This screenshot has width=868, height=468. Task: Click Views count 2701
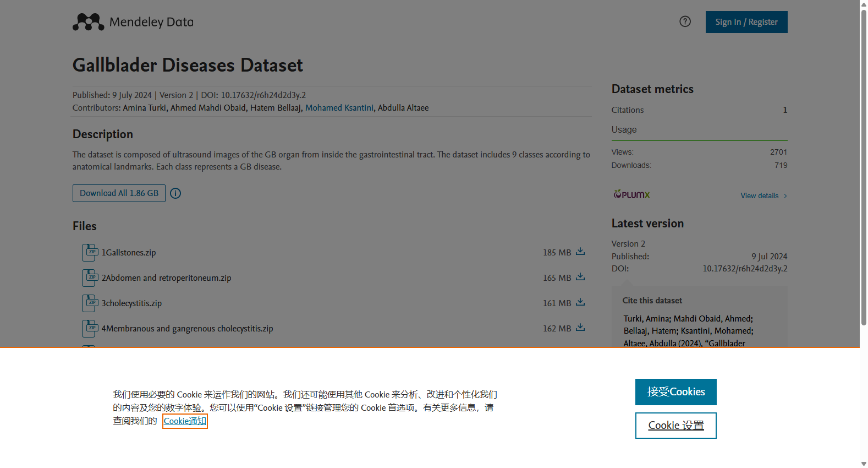click(778, 152)
